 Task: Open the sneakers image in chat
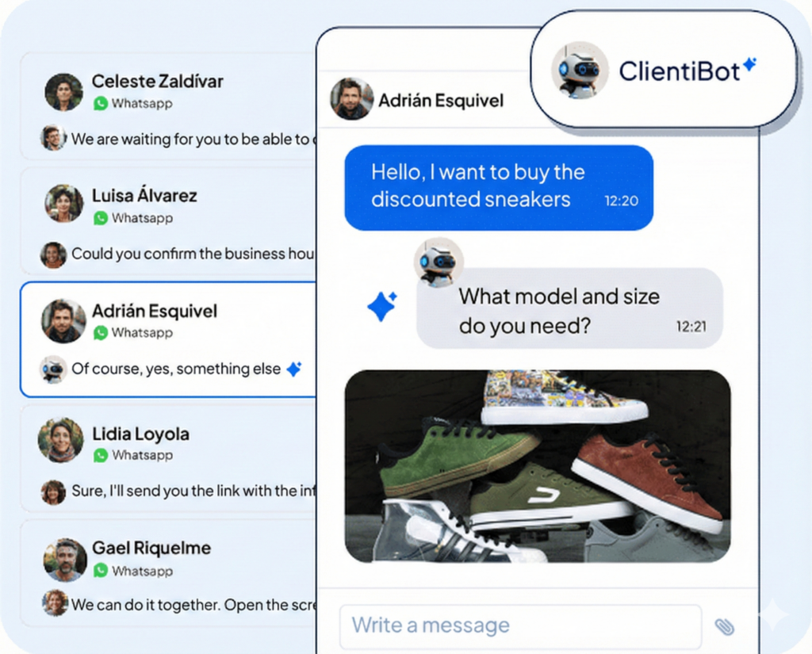click(538, 466)
